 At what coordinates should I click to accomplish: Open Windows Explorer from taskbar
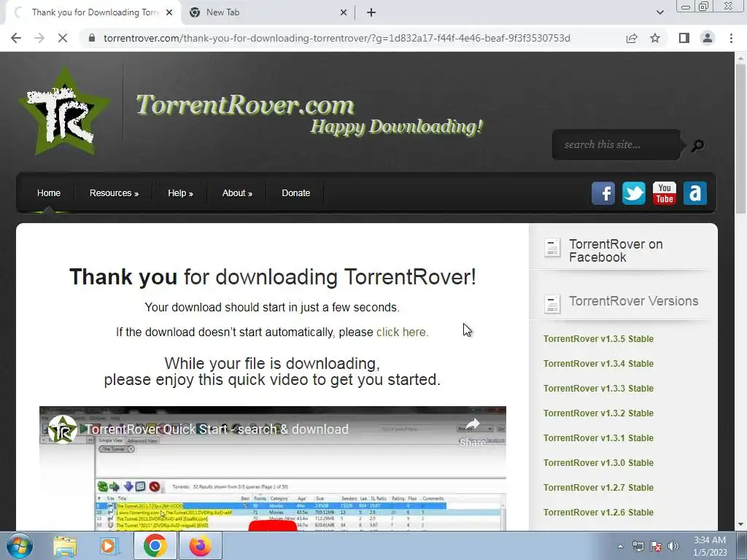pos(64,546)
